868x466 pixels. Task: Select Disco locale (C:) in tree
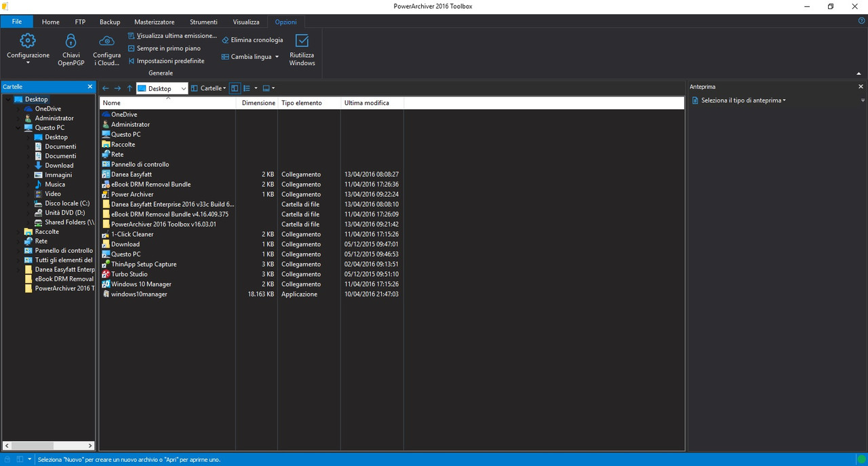67,203
